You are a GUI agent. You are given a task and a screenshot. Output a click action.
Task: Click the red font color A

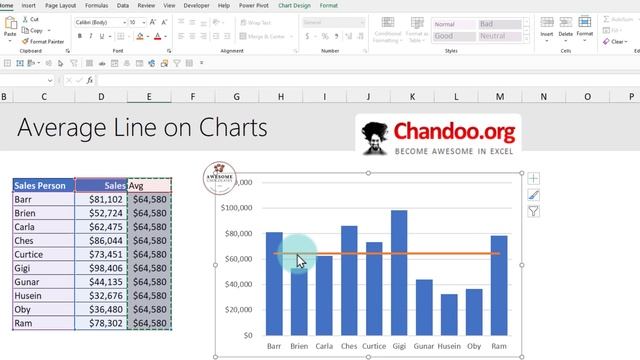pyautogui.click(x=158, y=36)
